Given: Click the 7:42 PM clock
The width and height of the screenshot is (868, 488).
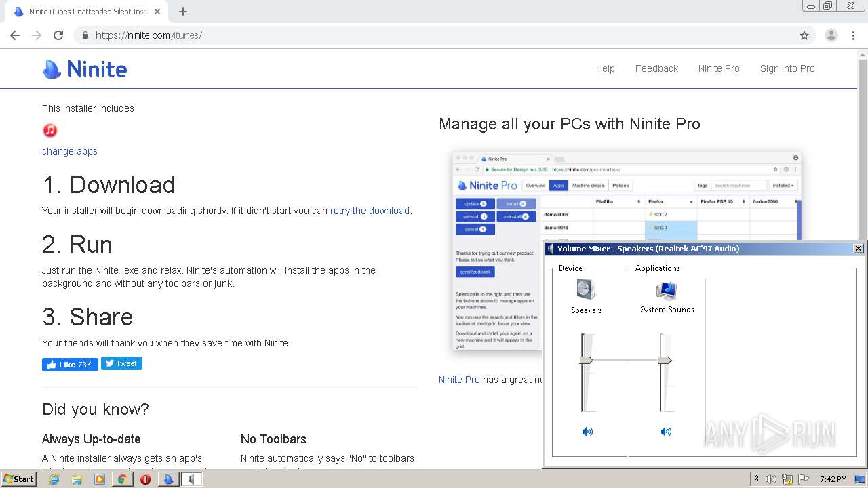Looking at the screenshot, I should pyautogui.click(x=833, y=479).
